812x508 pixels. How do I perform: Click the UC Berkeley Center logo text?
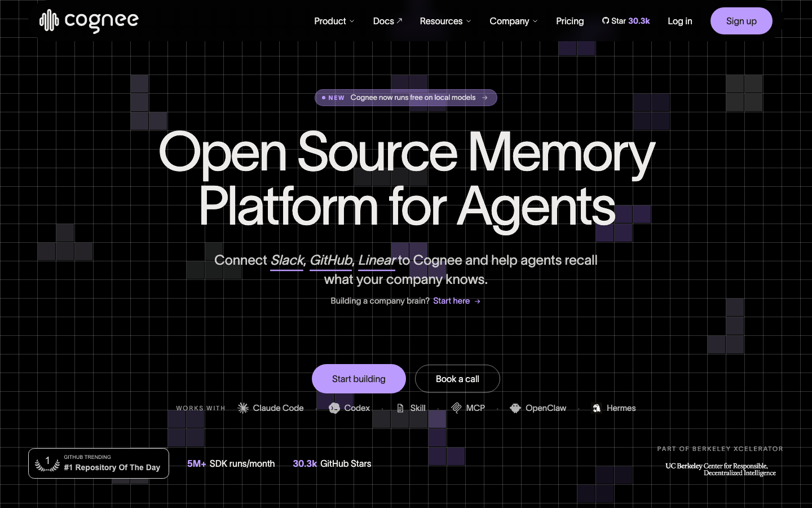tap(721, 470)
